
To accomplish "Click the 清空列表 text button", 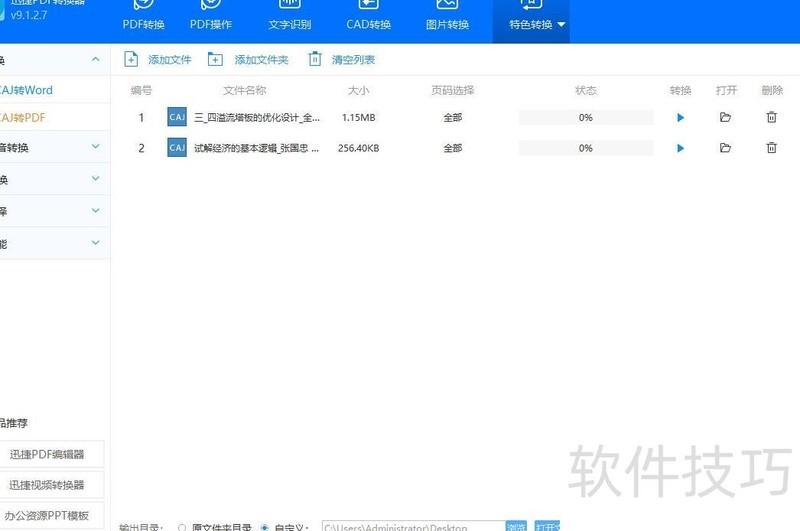I will click(353, 60).
